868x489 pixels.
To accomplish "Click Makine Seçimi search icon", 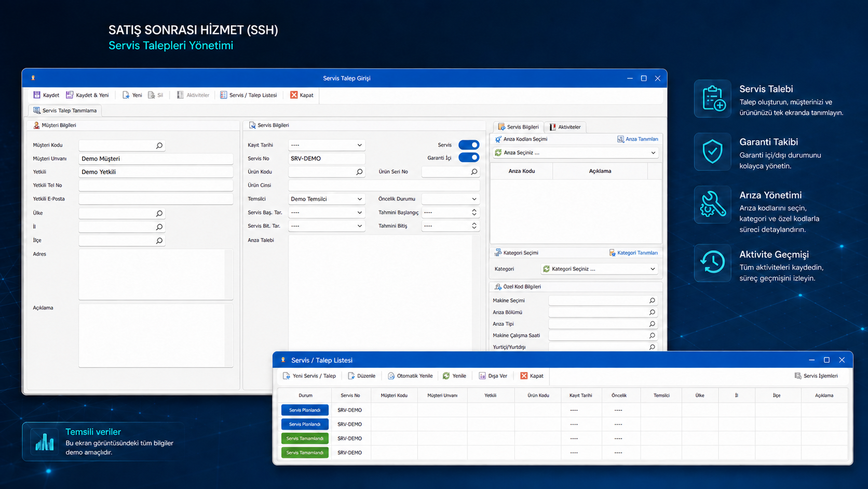I will [652, 300].
